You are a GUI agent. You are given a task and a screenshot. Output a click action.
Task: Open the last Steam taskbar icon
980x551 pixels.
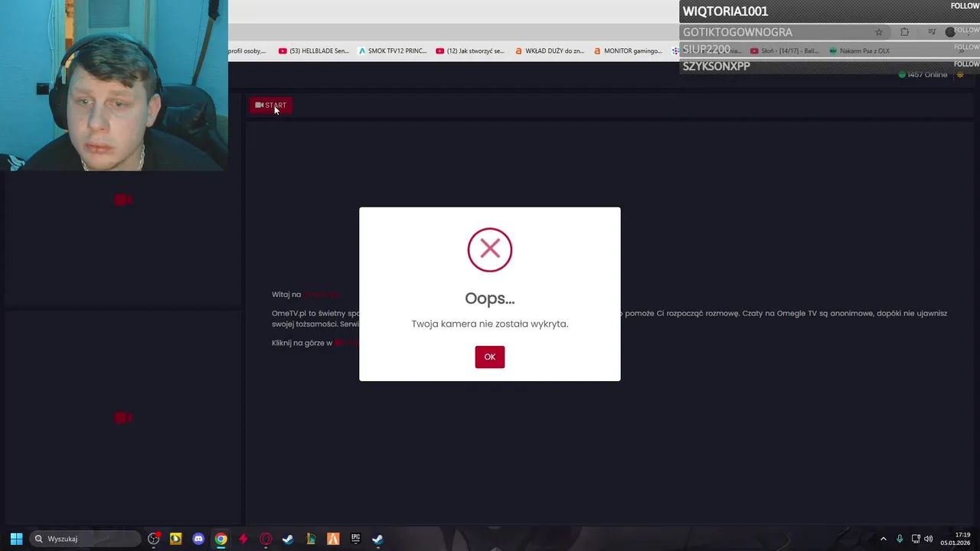377,539
